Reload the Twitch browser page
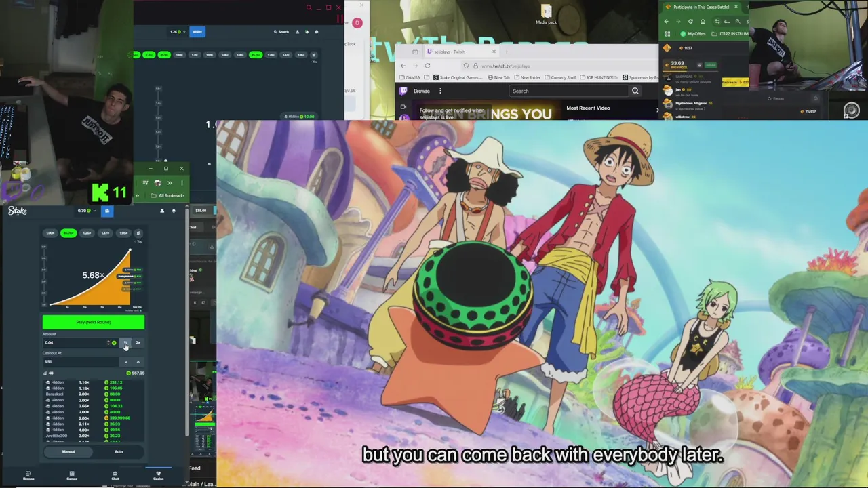This screenshot has height=488, width=868. click(427, 66)
